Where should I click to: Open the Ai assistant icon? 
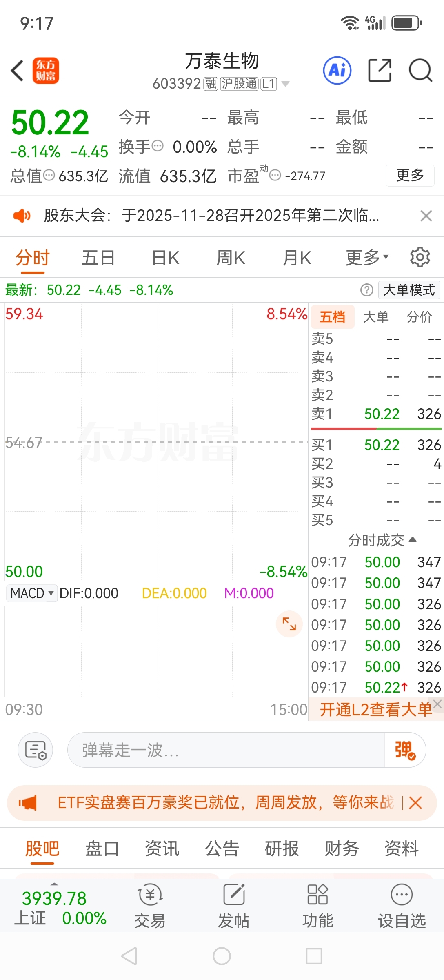337,70
